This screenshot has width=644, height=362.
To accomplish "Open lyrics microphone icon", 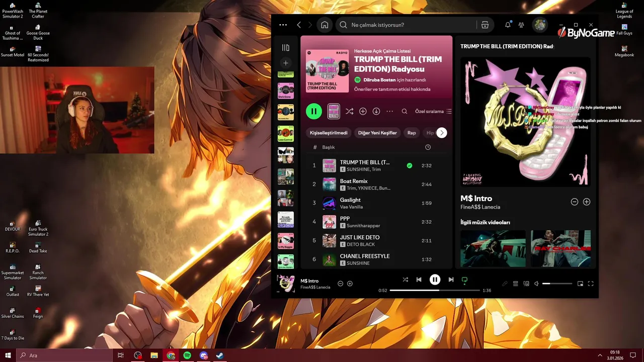I will click(x=505, y=284).
